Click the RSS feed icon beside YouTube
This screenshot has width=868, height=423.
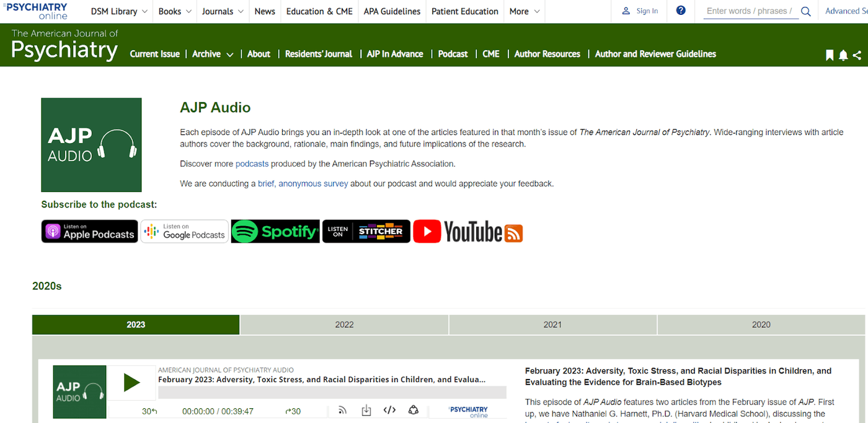pos(514,233)
